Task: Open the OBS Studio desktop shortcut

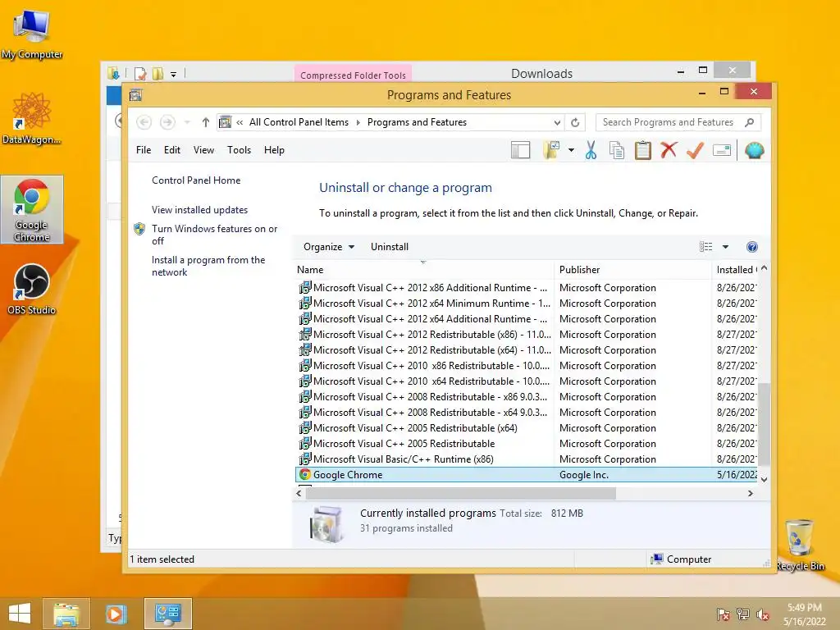Action: click(32, 290)
